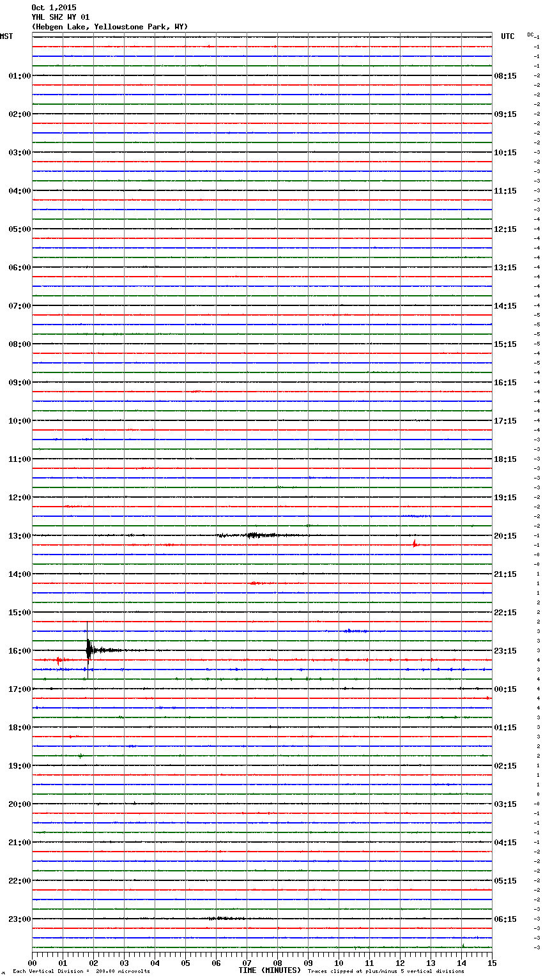Select the 15:00 MST time label
Screen dimensions: 543x980
click(20, 613)
